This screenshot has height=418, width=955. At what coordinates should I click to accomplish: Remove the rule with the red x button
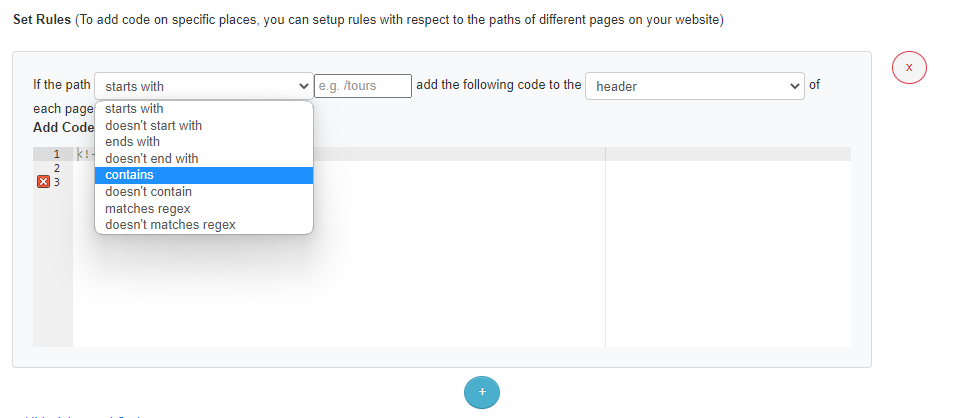pos(909,67)
